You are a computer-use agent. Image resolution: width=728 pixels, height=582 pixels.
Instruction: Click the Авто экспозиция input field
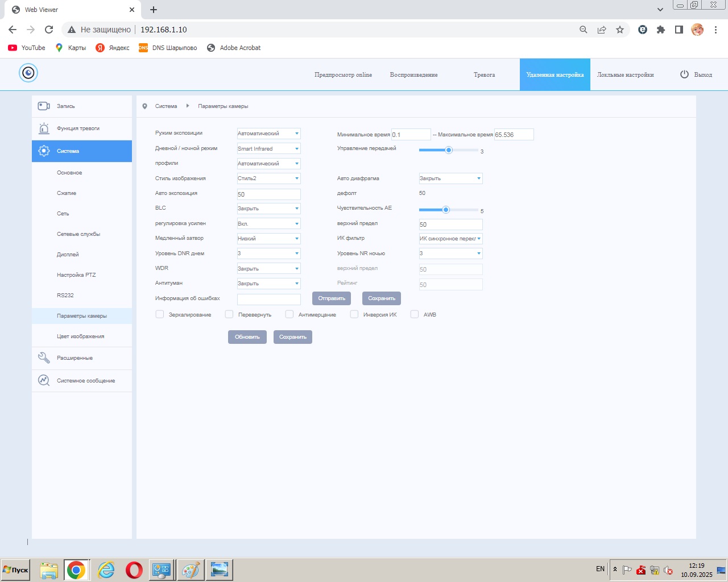click(x=268, y=194)
